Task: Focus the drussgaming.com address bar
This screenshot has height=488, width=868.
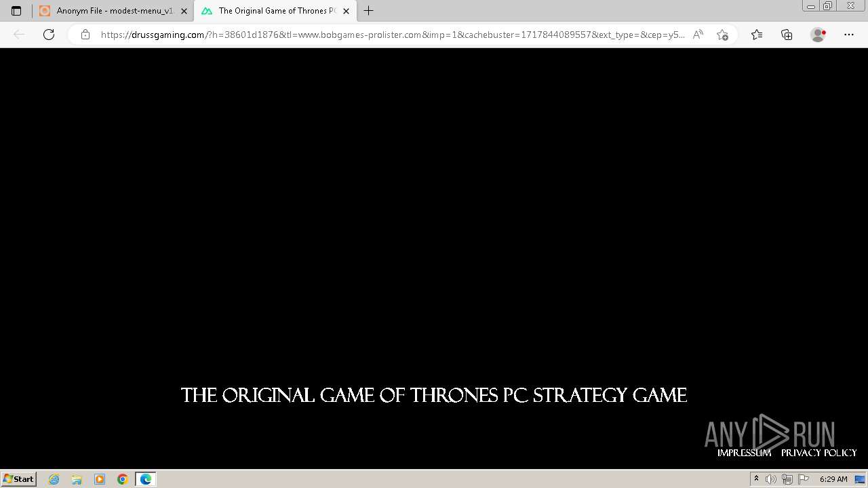Action: click(x=392, y=35)
